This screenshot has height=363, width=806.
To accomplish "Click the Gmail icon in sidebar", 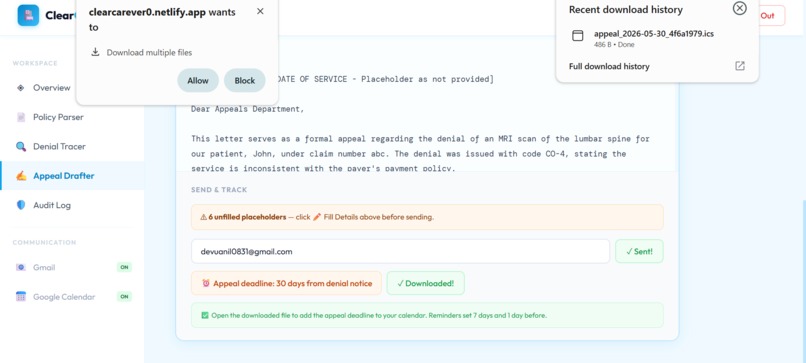I will [21, 267].
